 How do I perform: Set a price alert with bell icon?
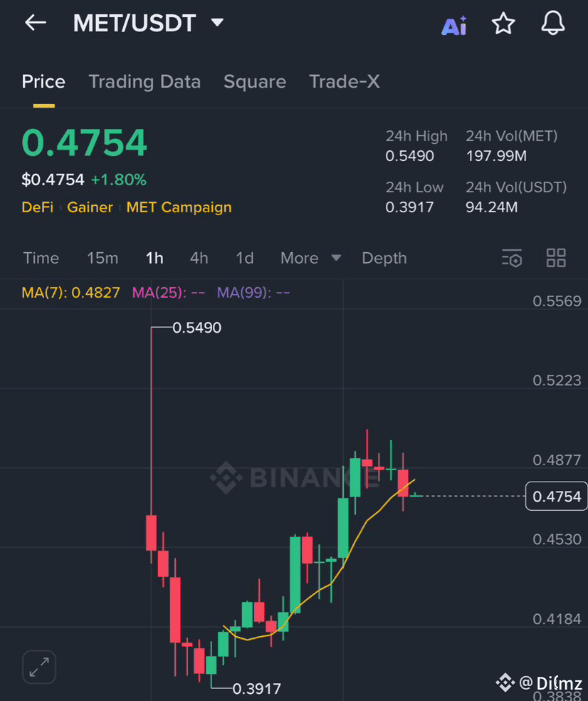tap(553, 24)
